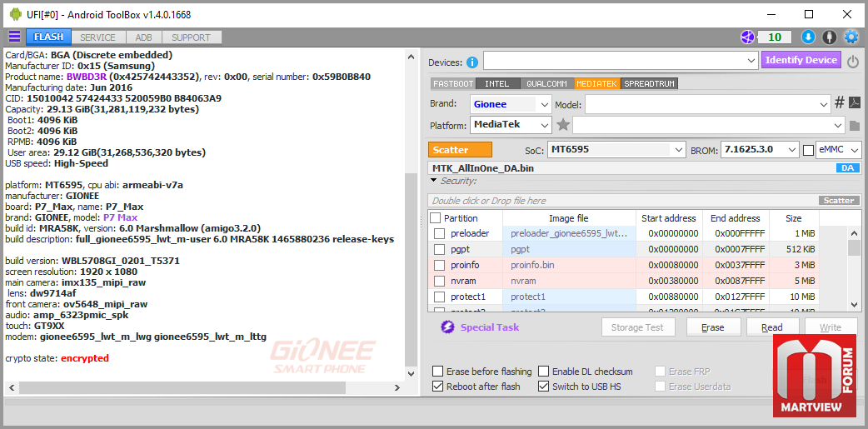Open the Brand dropdown showing Gionee
Viewport: 868px width, 429px height.
[511, 104]
